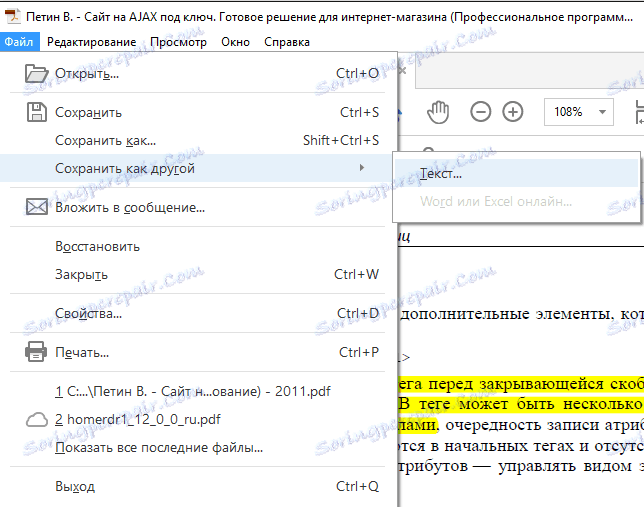Open Свойства... document properties
This screenshot has width=644, height=507.
199,313
